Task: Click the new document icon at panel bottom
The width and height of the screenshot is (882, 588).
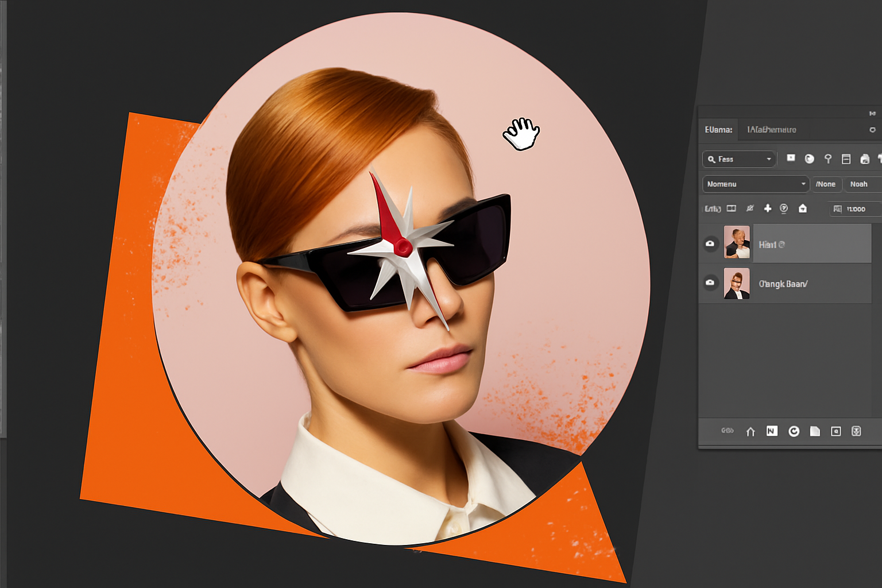Action: click(x=815, y=431)
